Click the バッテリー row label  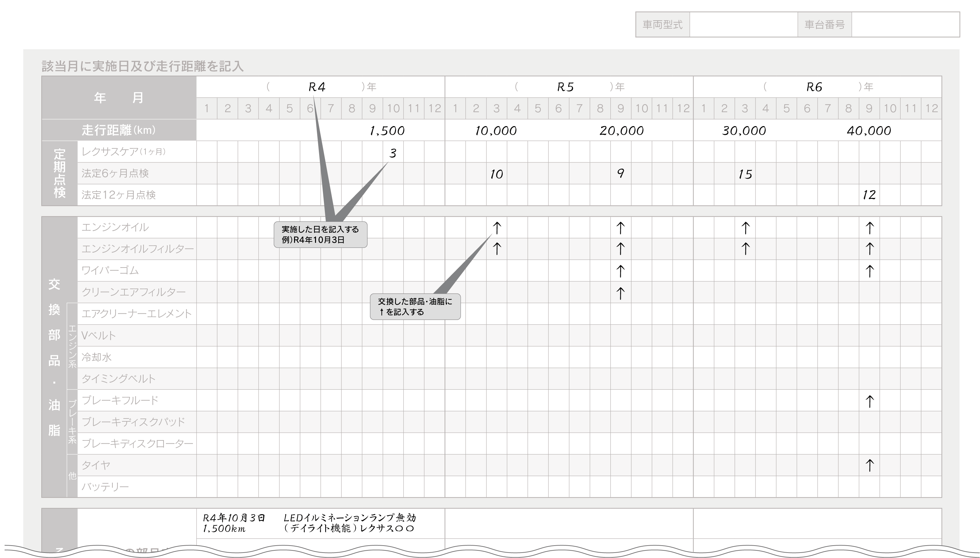105,487
